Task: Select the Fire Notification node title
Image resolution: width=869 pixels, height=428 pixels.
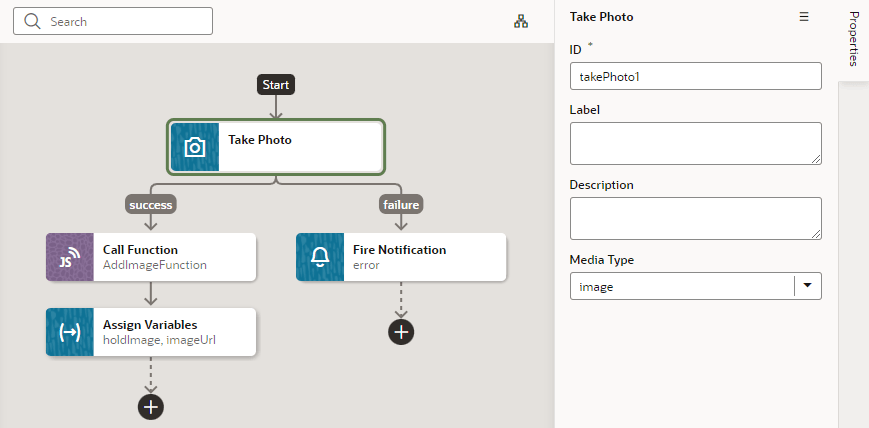Action: (x=400, y=250)
